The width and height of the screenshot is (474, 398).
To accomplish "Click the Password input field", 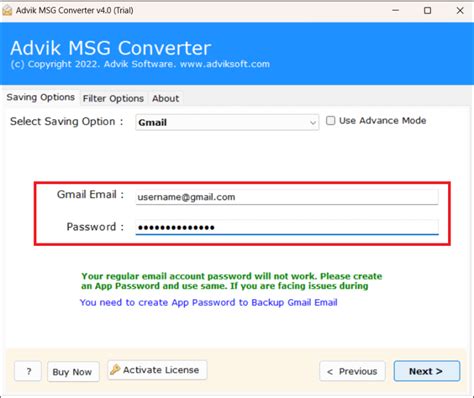I will (287, 227).
